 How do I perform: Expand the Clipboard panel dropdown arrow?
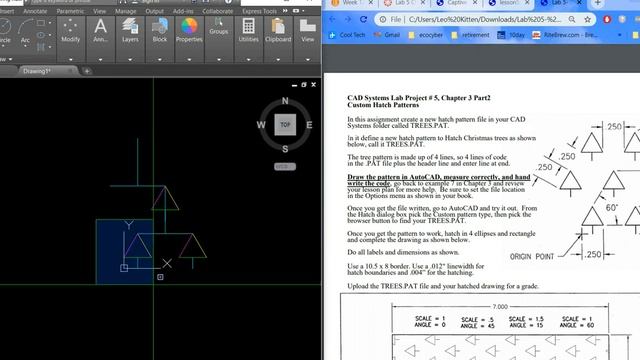coord(278,60)
